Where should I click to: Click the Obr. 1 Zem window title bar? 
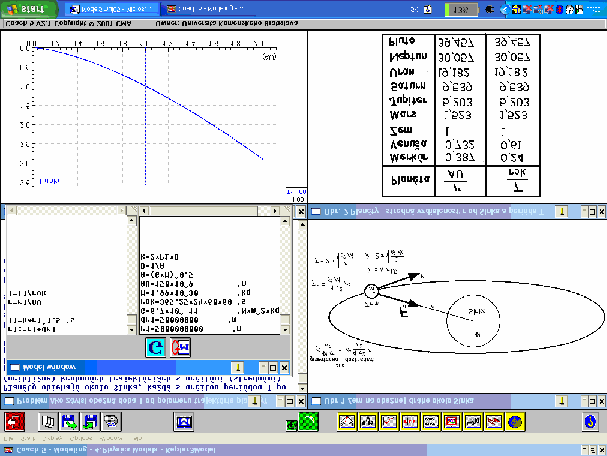(x=457, y=401)
